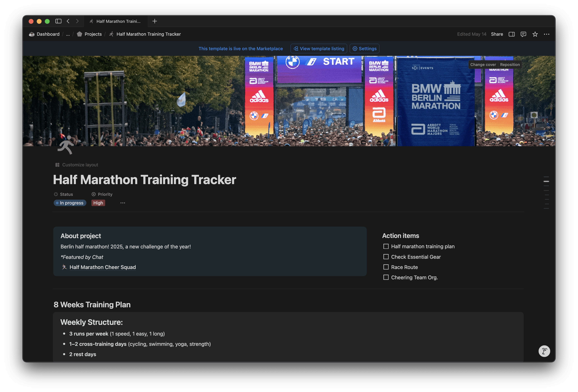
Task: Click the 3 runs per week bullet
Action: coord(117,334)
